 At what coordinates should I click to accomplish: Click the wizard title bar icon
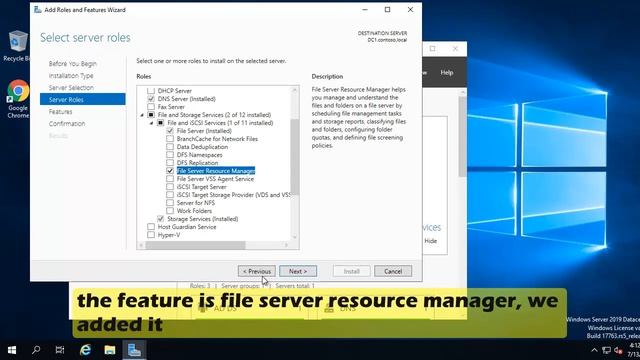click(x=38, y=9)
